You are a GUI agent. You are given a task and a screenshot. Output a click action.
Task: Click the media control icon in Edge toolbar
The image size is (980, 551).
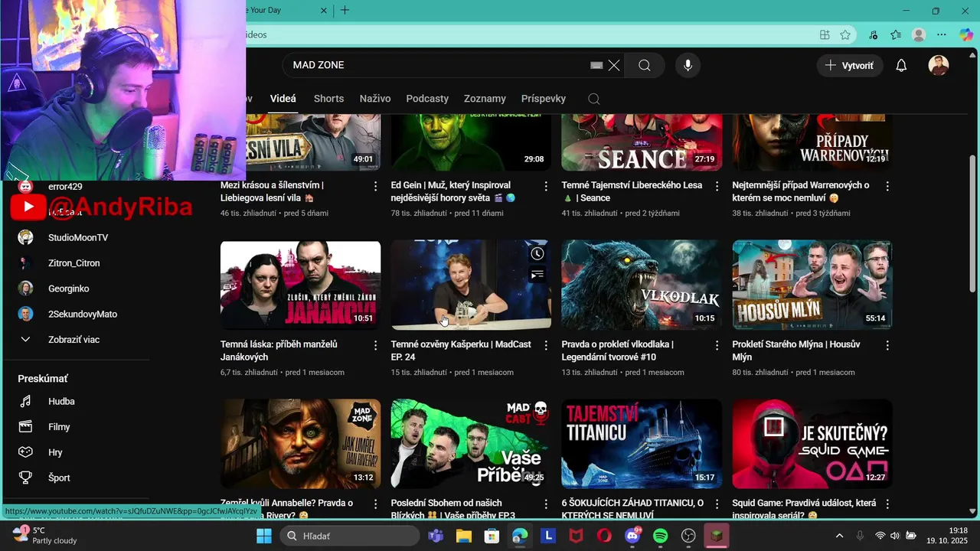(x=874, y=34)
